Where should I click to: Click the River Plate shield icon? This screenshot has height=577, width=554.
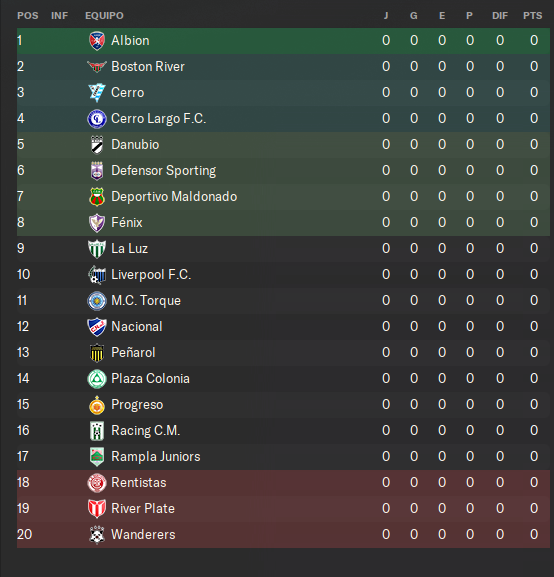point(97,509)
